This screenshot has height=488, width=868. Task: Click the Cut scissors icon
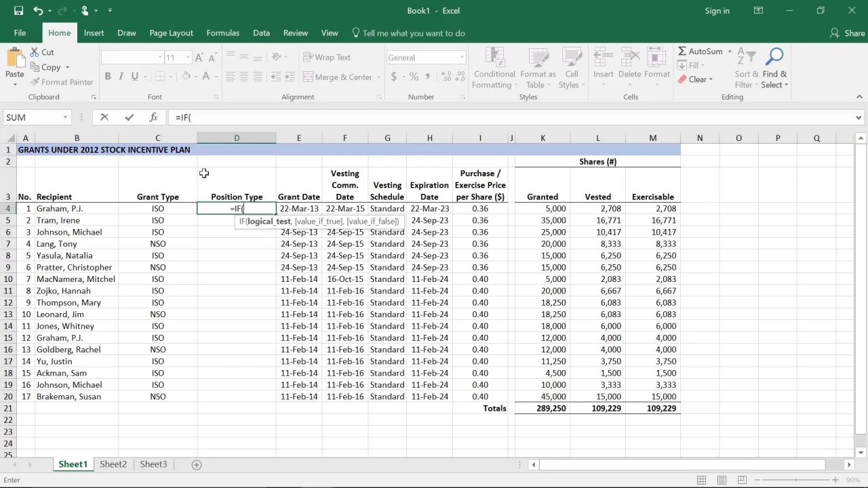point(35,52)
